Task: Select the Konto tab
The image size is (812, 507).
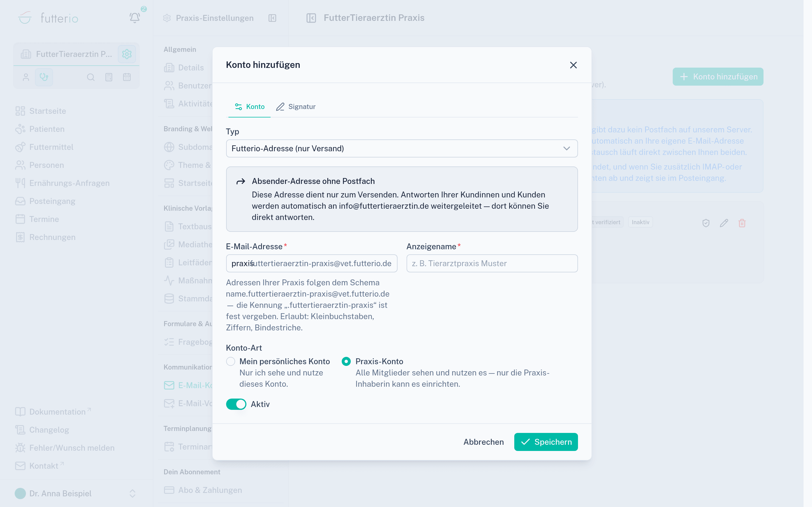Action: click(x=249, y=107)
